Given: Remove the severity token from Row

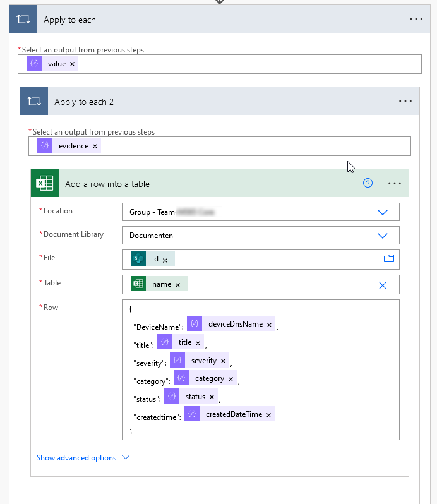Looking at the screenshot, I should (x=223, y=361).
